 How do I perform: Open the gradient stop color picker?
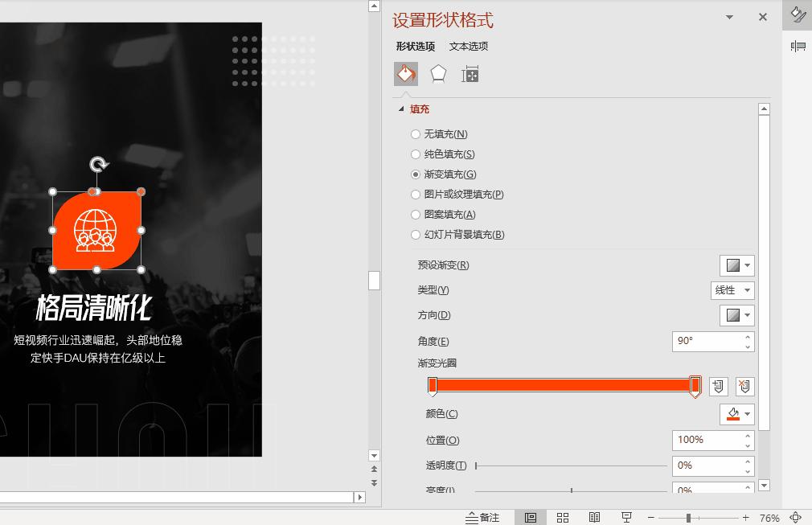pos(736,414)
